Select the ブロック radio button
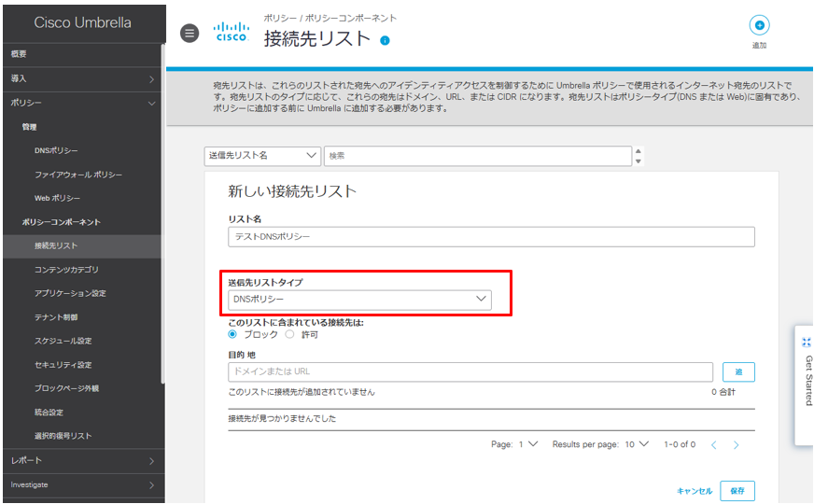This screenshot has height=504, width=814. pyautogui.click(x=232, y=334)
